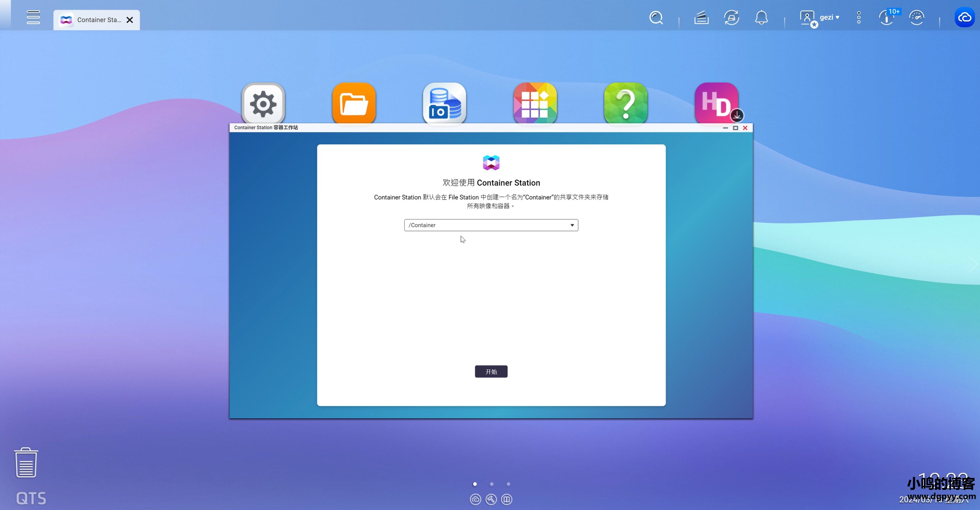Open the main menu hamburger icon
Viewport: 980px width, 510px height.
[x=33, y=17]
